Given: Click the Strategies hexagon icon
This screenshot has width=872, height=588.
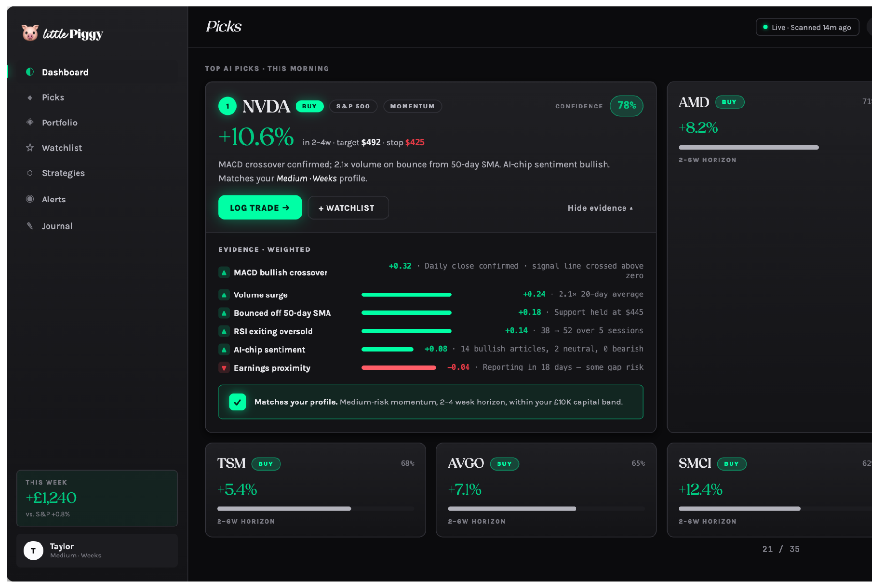Looking at the screenshot, I should pyautogui.click(x=30, y=173).
